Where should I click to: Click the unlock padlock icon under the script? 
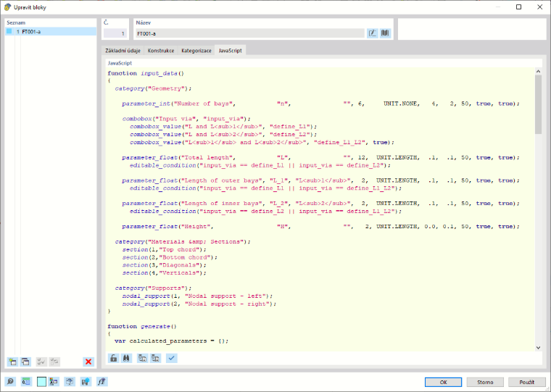pyautogui.click(x=114, y=358)
